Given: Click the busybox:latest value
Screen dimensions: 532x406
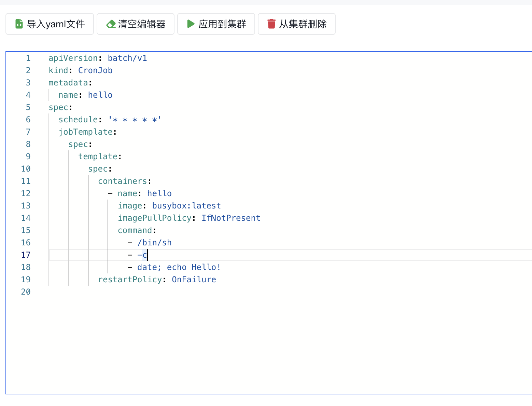Looking at the screenshot, I should (186, 206).
